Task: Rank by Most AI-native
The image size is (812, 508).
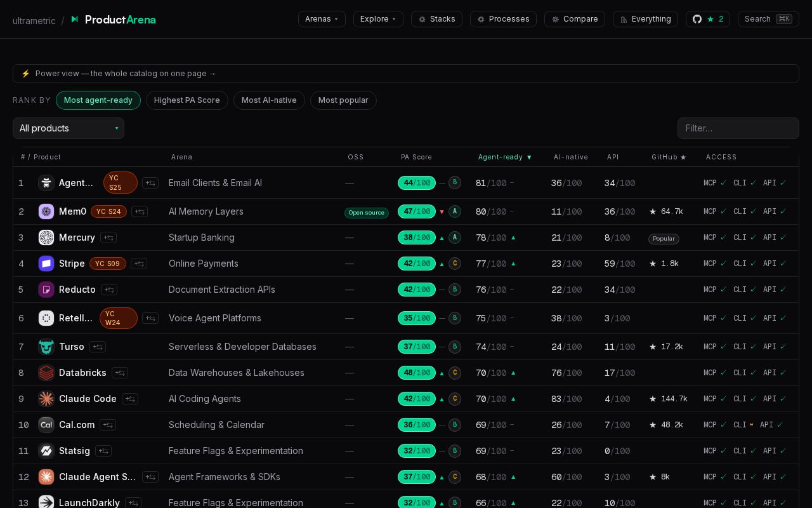Action: click(x=269, y=100)
